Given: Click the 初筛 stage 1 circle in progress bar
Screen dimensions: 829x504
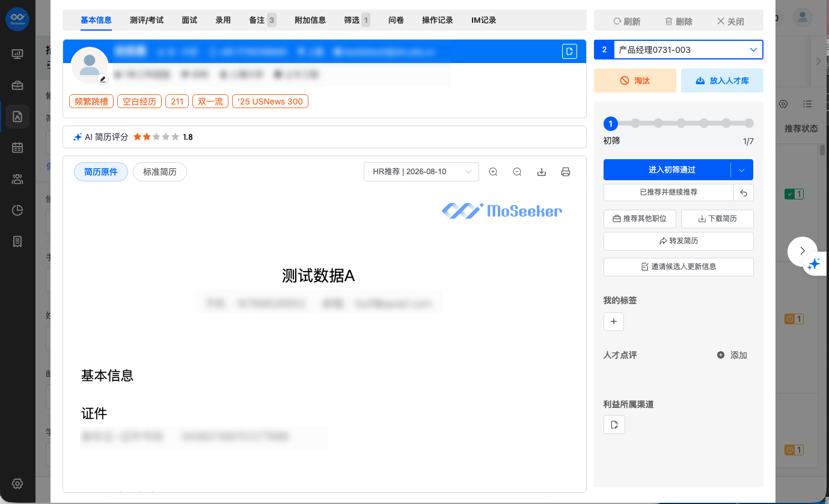Looking at the screenshot, I should coord(611,124).
